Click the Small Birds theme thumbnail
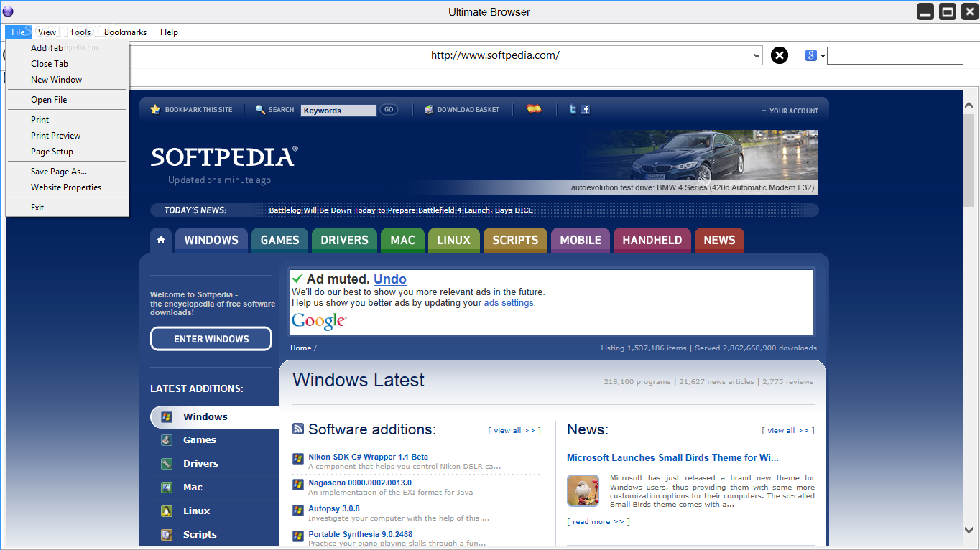Viewport: 980px width, 550px height. tap(583, 490)
